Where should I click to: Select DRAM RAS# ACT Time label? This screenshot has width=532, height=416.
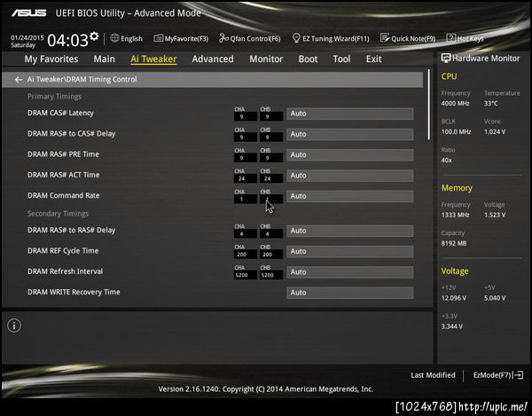coord(64,175)
